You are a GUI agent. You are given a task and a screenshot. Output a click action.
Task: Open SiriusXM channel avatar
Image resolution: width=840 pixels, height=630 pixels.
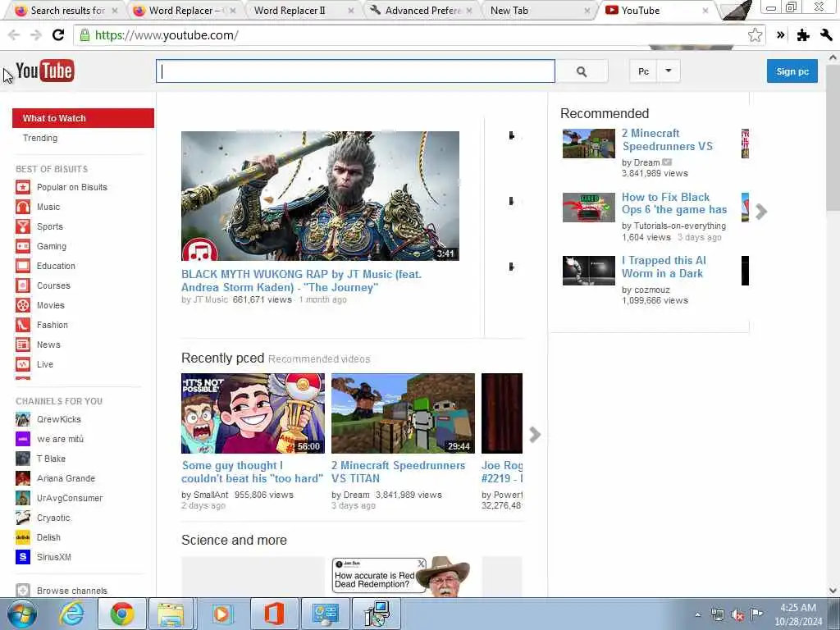coord(22,557)
